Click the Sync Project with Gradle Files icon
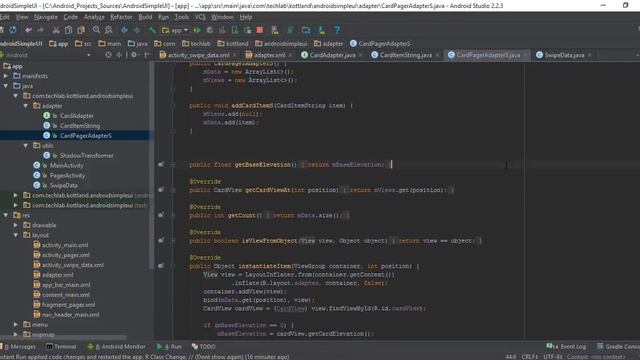This screenshot has width=640, height=360. click(290, 30)
